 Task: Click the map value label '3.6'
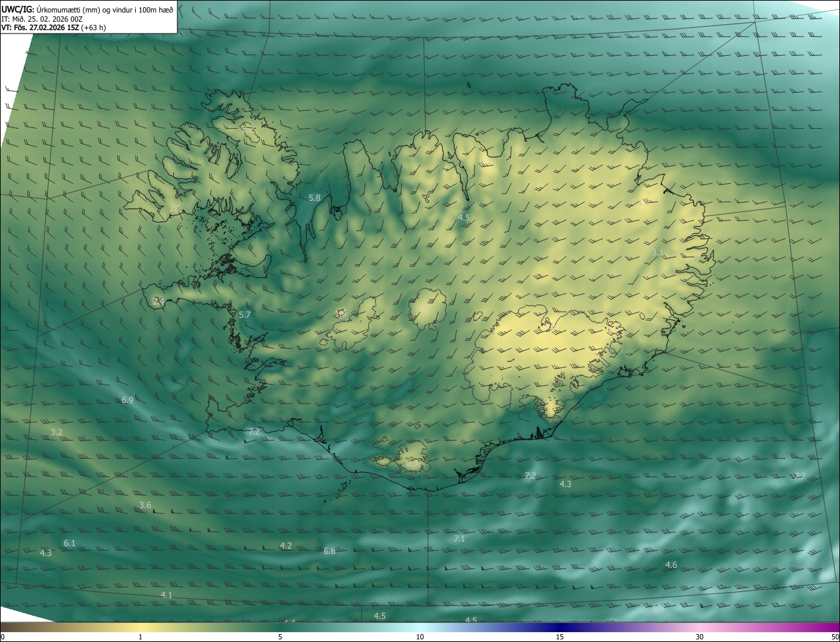point(145,505)
